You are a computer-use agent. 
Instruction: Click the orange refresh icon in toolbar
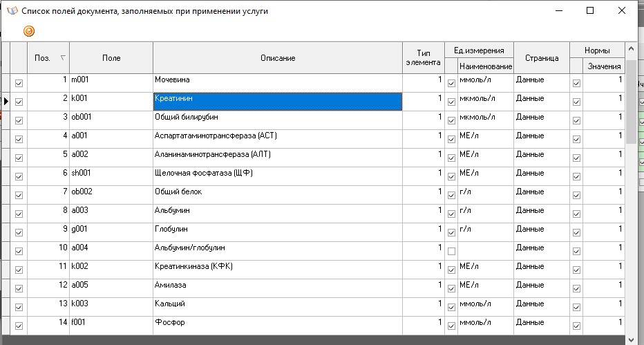(28, 31)
